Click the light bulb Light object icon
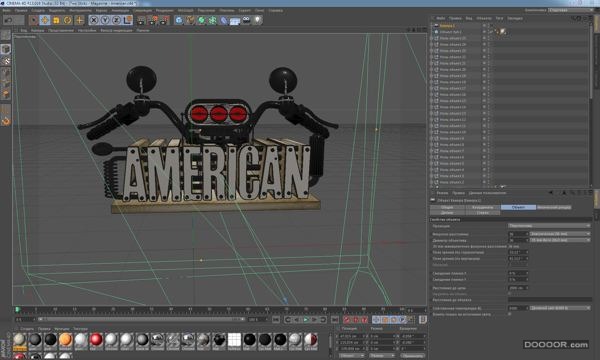Screen dimensions: 600x360 point(258,20)
